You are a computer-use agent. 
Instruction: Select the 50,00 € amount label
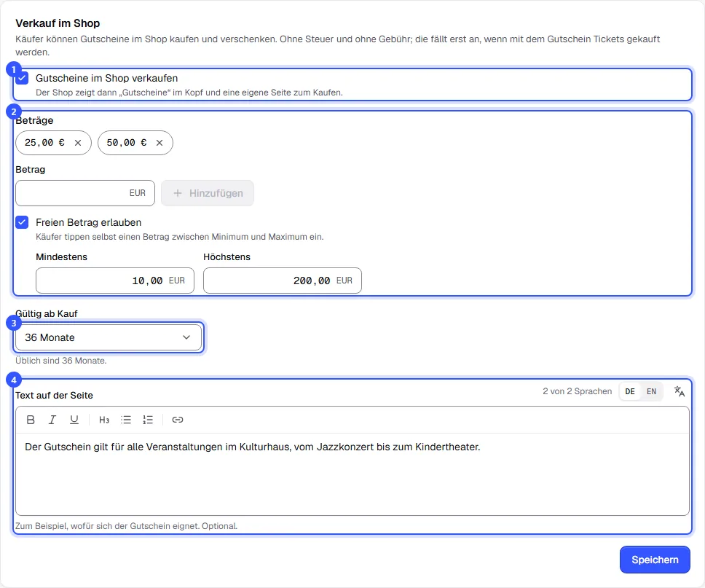pyautogui.click(x=126, y=143)
